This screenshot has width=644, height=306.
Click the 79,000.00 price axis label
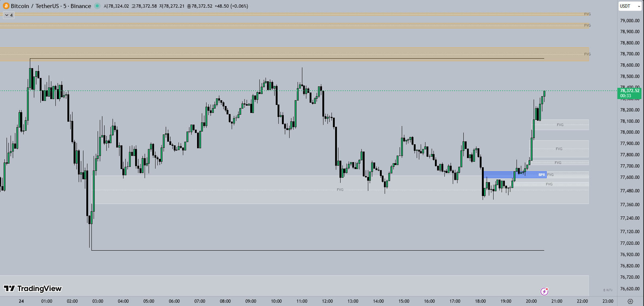pos(630,21)
